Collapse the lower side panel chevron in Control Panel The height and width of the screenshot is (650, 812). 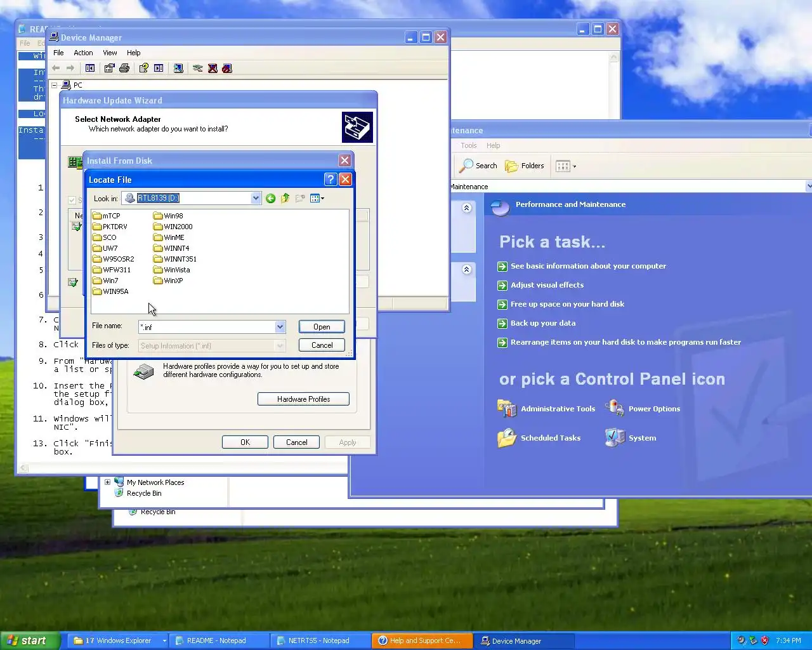pyautogui.click(x=467, y=269)
